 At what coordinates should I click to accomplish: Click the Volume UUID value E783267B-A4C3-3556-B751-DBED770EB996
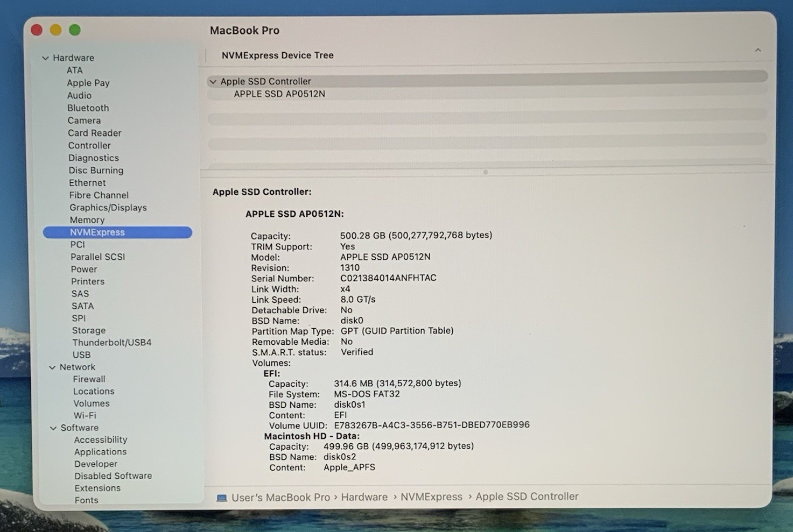[432, 425]
